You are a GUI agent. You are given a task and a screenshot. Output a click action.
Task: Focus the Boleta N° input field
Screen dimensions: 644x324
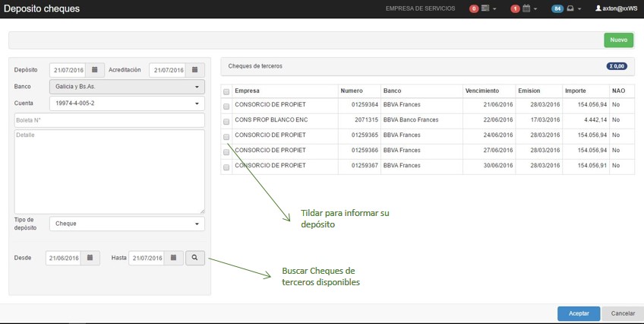(x=109, y=120)
